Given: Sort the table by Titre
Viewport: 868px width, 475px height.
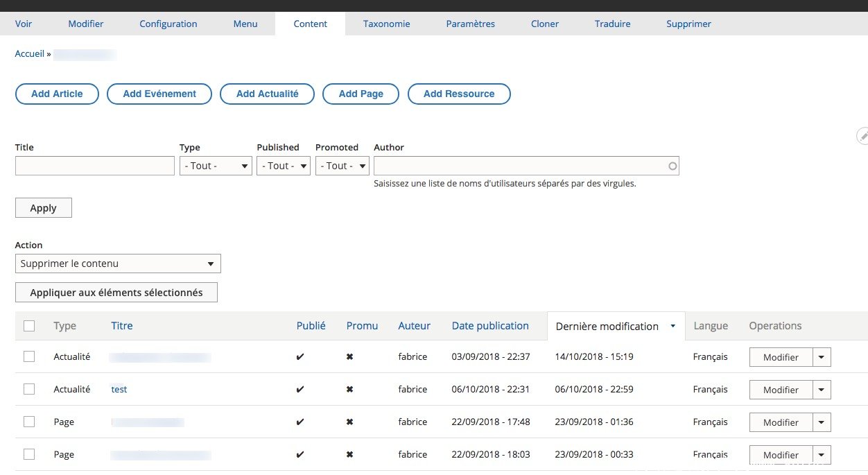Looking at the screenshot, I should click(x=122, y=325).
